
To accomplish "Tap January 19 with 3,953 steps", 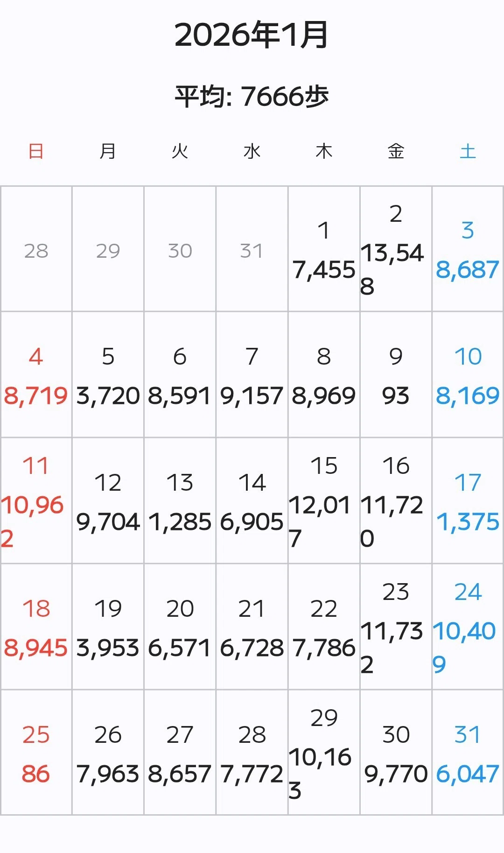I will [108, 627].
